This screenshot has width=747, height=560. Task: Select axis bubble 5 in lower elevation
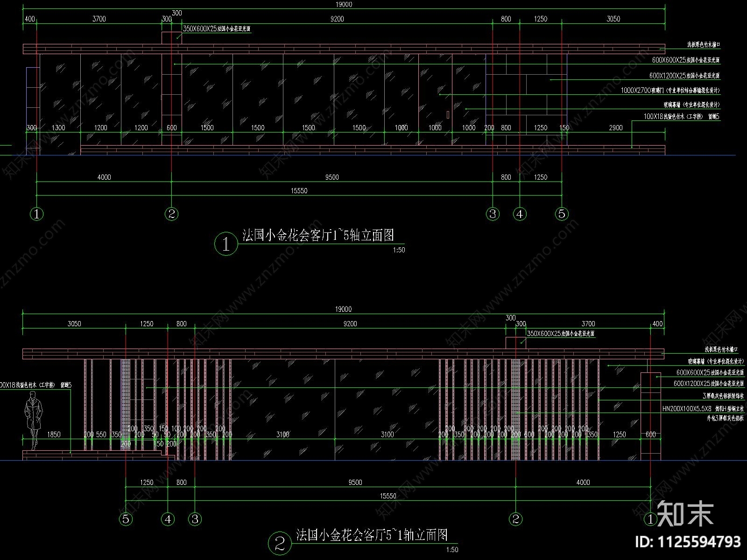[126, 519]
